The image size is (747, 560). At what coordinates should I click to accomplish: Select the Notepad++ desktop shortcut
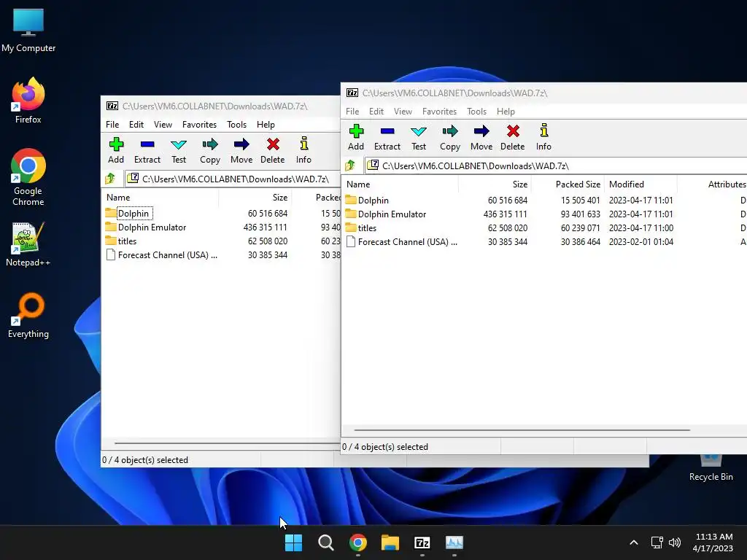[x=28, y=244]
